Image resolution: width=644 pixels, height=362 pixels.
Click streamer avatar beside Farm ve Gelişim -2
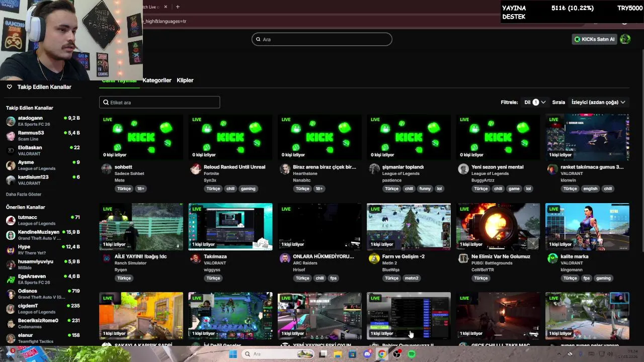pyautogui.click(x=374, y=258)
